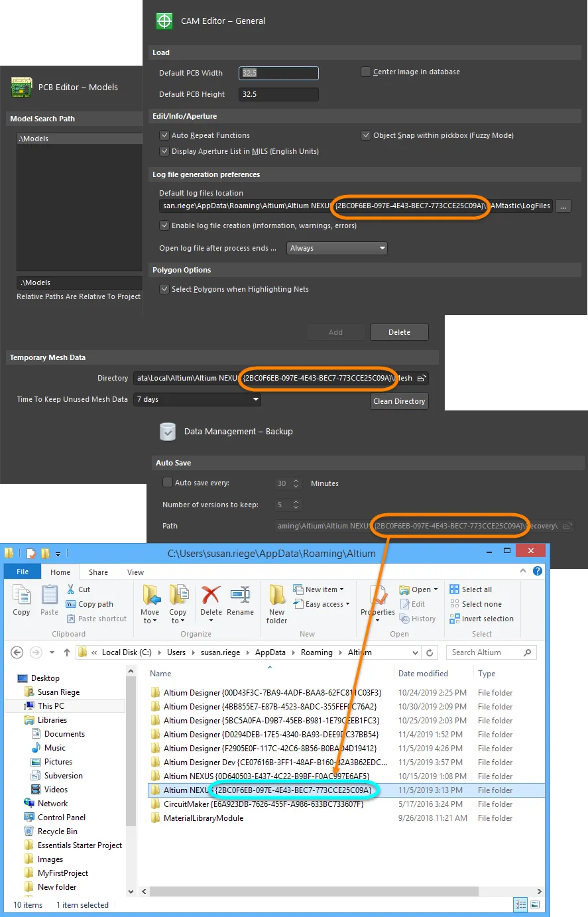
Task: Click the New folder icon
Action: tap(277, 594)
